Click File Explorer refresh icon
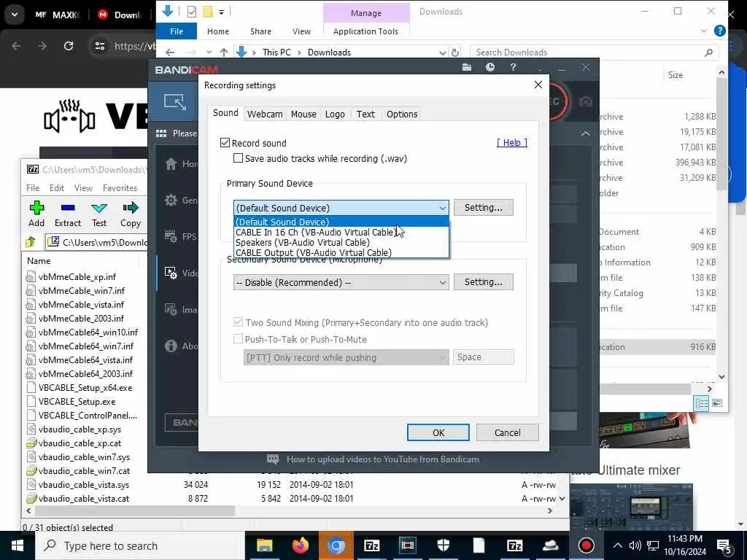This screenshot has height=560, width=747. (455, 52)
